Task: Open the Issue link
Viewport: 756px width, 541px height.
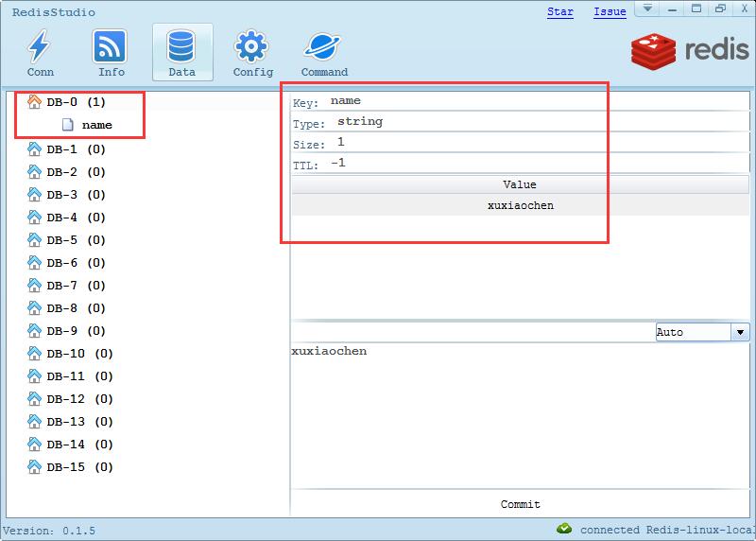Action: pyautogui.click(x=610, y=11)
